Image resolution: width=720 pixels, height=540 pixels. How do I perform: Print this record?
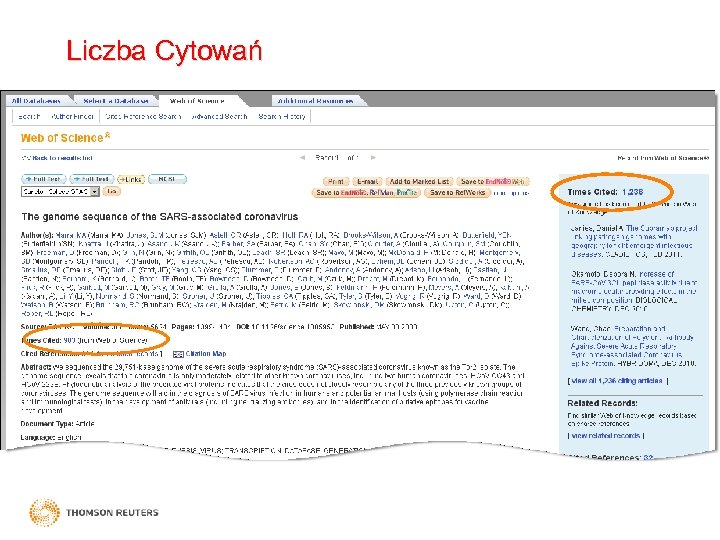(x=336, y=181)
